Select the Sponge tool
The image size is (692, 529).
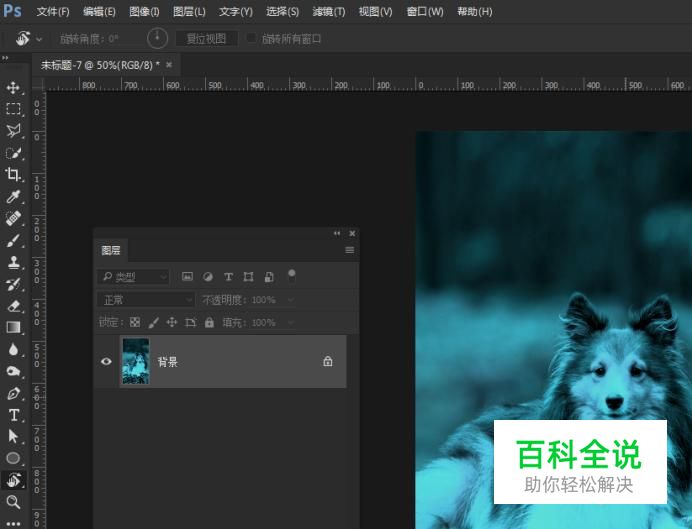(x=13, y=371)
